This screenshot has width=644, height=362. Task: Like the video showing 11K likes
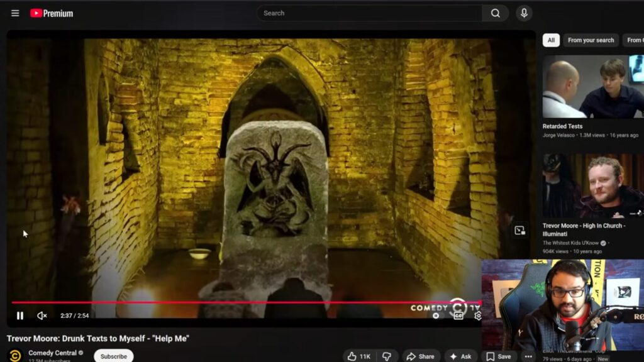tap(359, 356)
